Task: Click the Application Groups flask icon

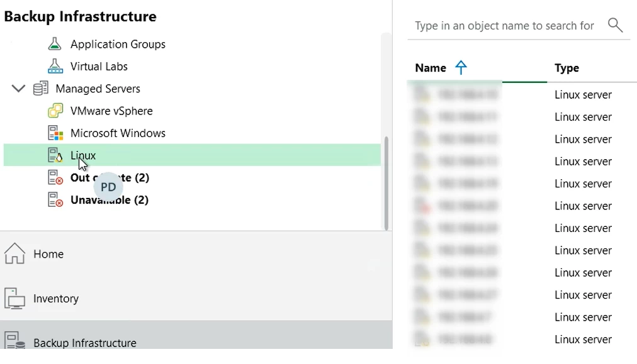Action: click(x=55, y=44)
